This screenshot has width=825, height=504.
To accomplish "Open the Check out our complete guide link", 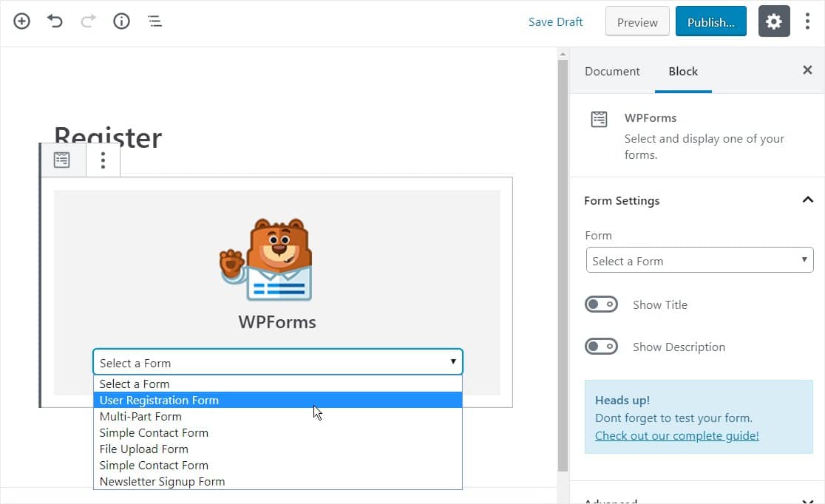I will pyautogui.click(x=676, y=435).
